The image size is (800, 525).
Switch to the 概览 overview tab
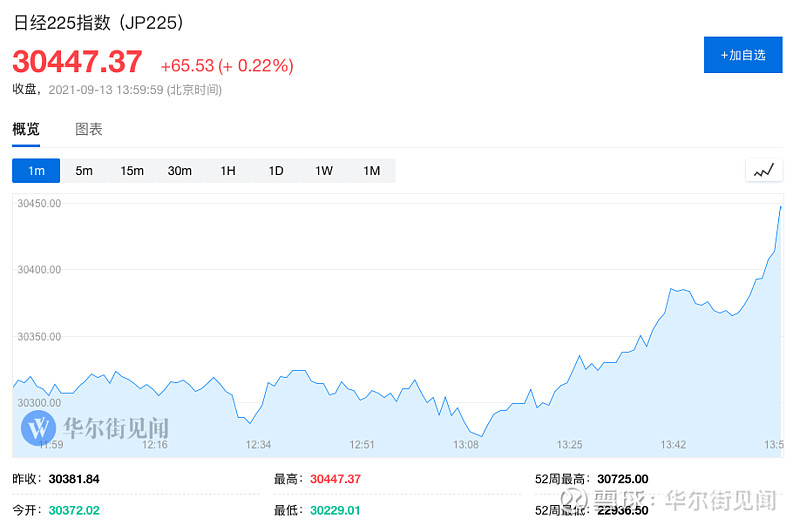click(26, 129)
